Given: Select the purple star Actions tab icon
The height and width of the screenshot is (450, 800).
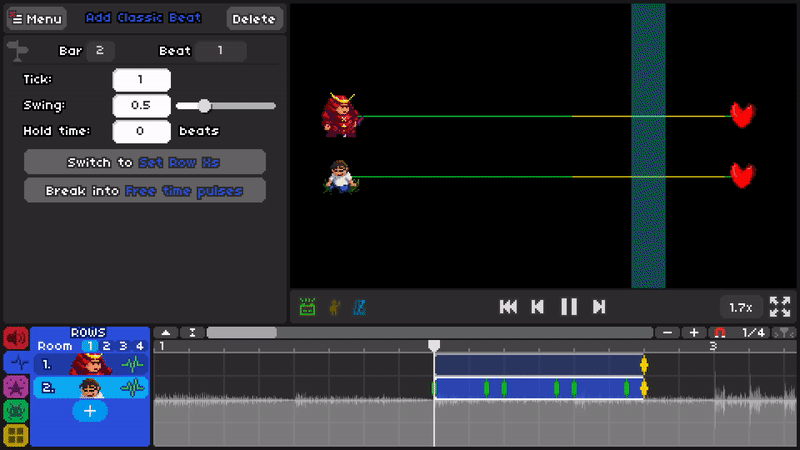Looking at the screenshot, I should pos(15,386).
